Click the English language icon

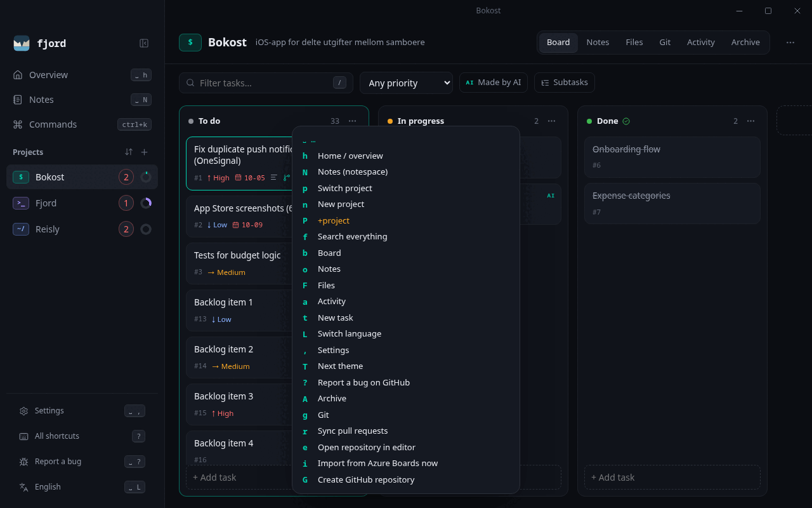point(24,487)
